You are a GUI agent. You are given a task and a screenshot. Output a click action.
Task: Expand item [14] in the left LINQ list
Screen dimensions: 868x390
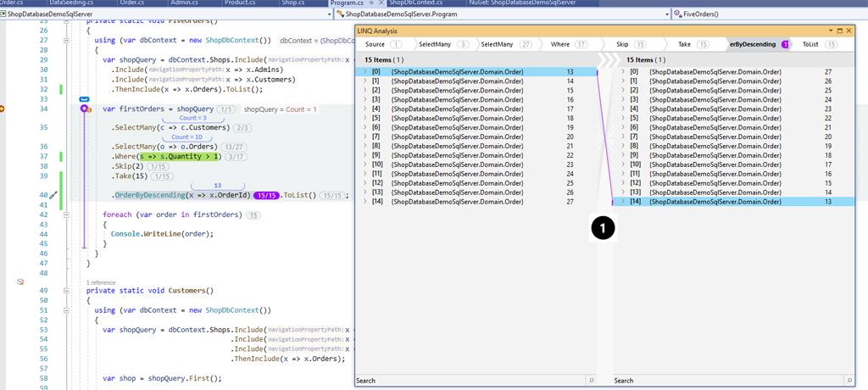364,202
